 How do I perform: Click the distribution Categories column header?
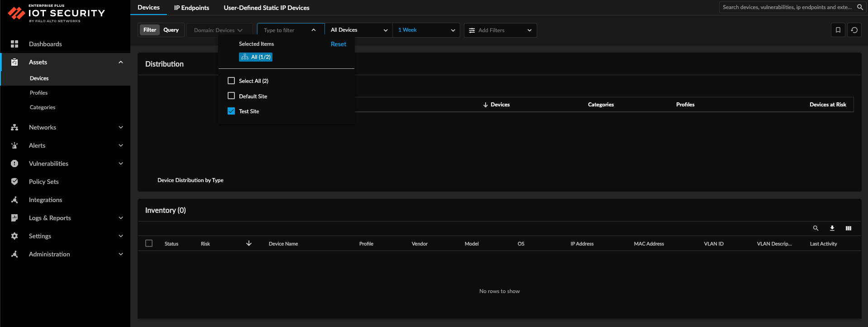click(x=601, y=105)
